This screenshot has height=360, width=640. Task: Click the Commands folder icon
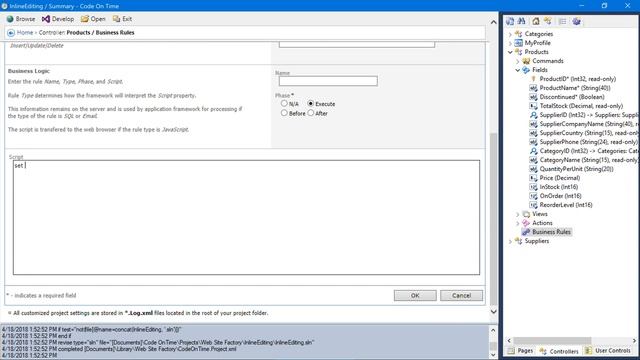coord(526,61)
